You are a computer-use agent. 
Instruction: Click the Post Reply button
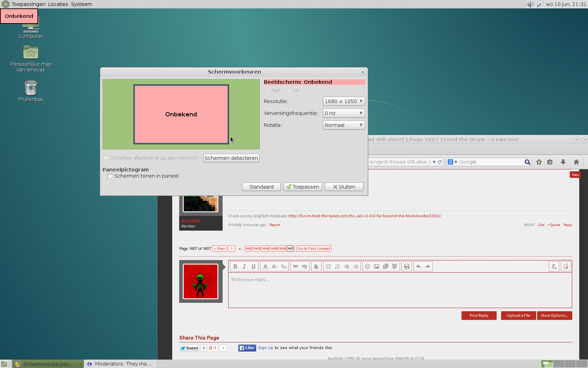click(x=479, y=315)
